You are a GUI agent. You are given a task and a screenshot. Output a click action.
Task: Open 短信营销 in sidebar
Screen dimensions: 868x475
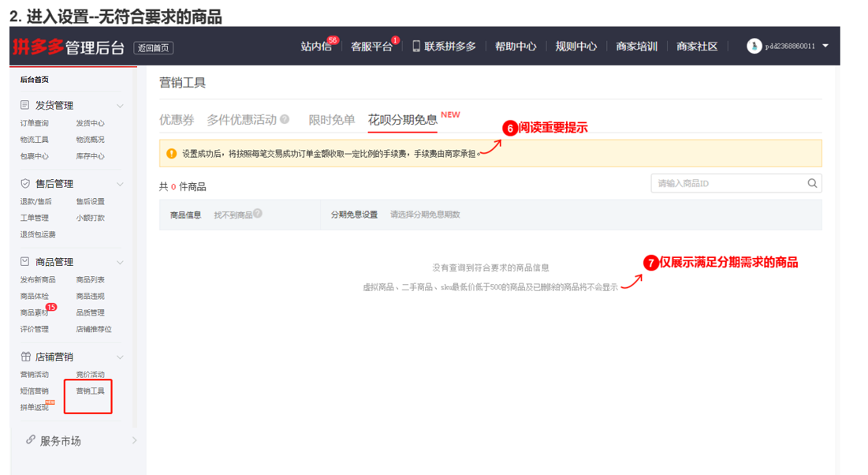pyautogui.click(x=35, y=391)
